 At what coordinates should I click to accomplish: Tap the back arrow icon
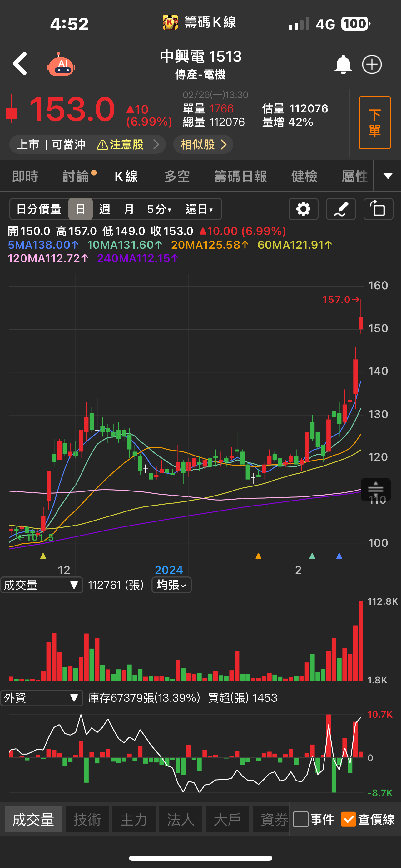(x=20, y=64)
